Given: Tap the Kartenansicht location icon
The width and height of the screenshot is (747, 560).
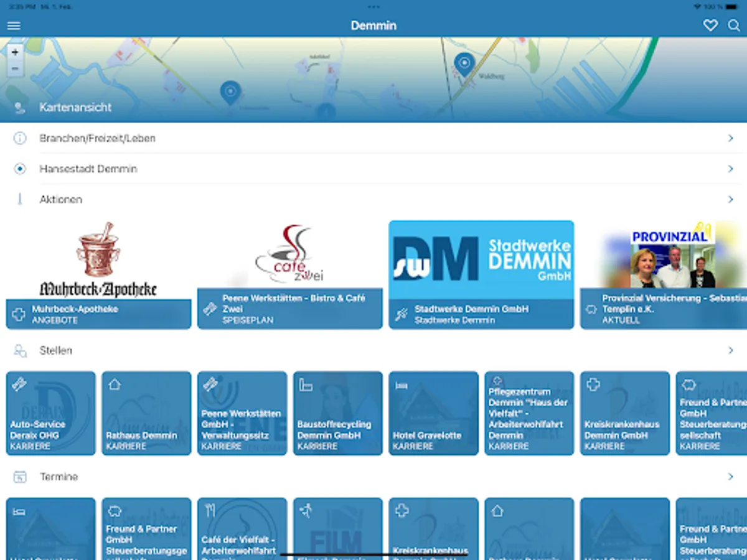Looking at the screenshot, I should [x=19, y=108].
